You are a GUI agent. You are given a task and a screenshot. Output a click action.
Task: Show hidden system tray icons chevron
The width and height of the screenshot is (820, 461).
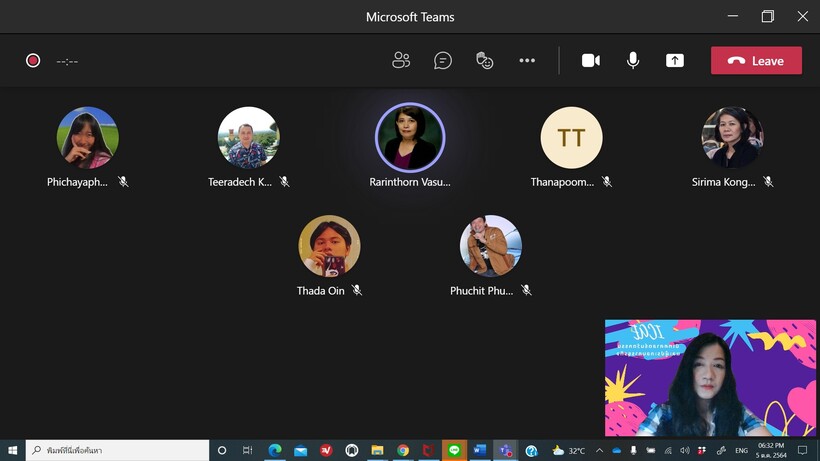pyautogui.click(x=599, y=451)
